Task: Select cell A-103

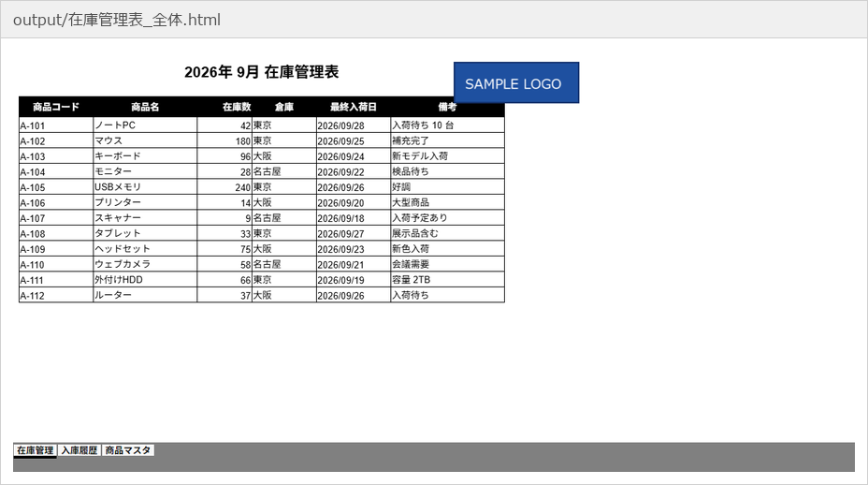Action: click(x=56, y=156)
